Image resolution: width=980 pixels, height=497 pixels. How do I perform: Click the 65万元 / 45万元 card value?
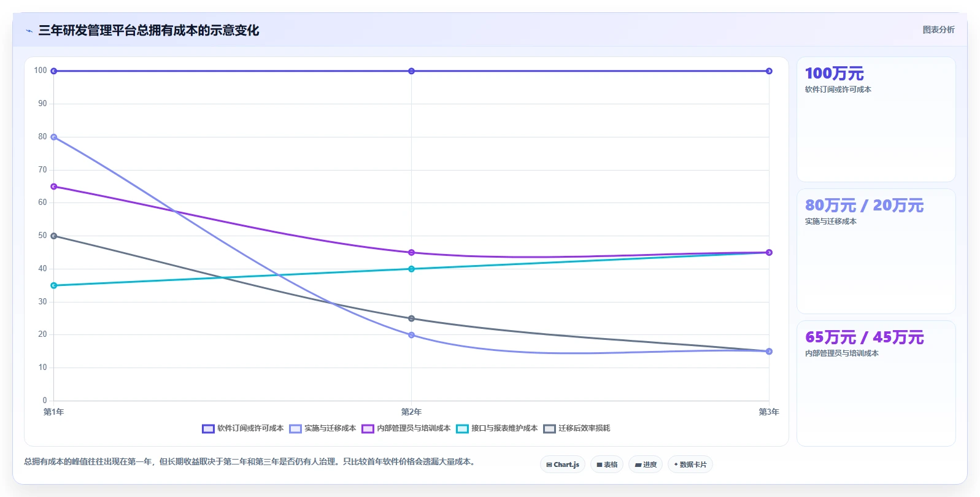[x=864, y=337]
